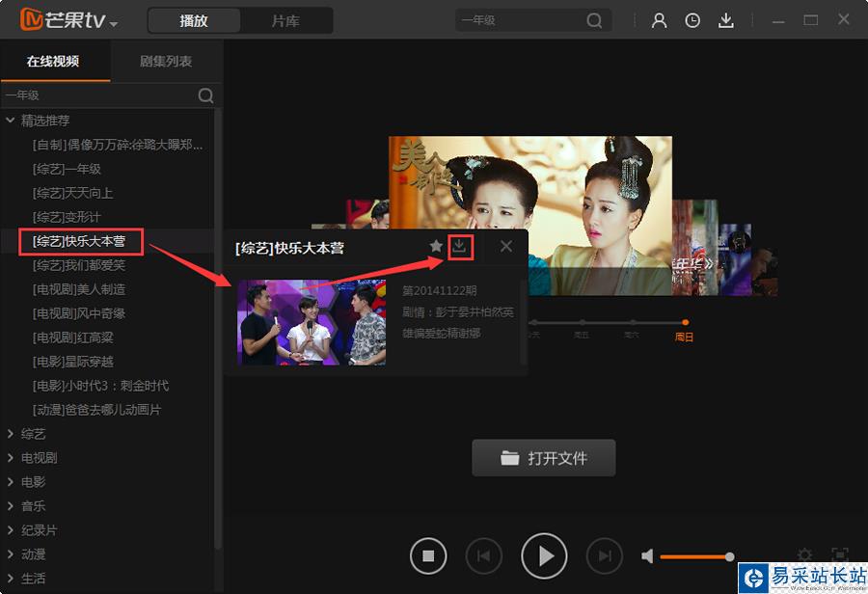
Task: Click the top bar search magnifier icon
Action: pos(594,21)
